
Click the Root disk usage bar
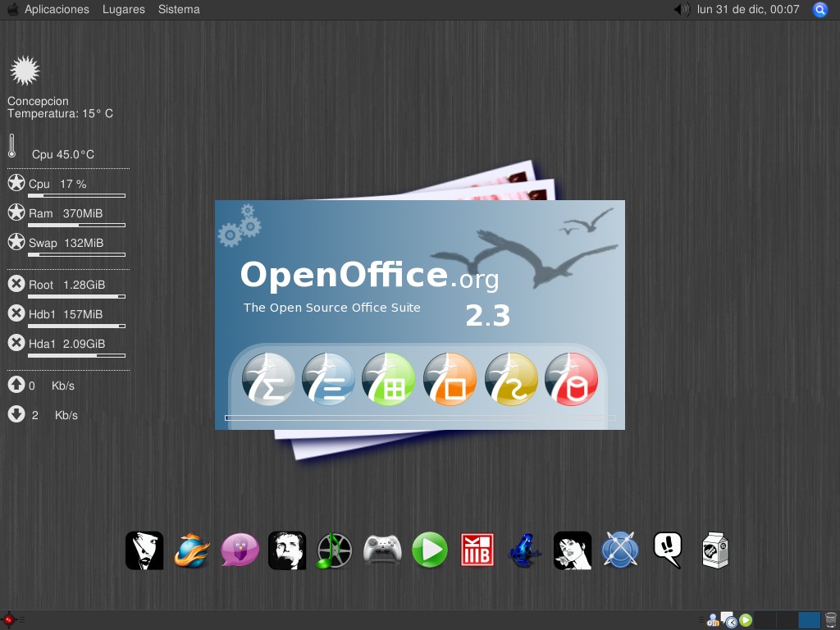[76, 296]
